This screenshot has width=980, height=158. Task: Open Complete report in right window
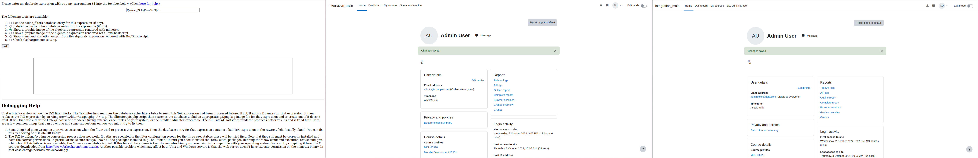coord(829,103)
